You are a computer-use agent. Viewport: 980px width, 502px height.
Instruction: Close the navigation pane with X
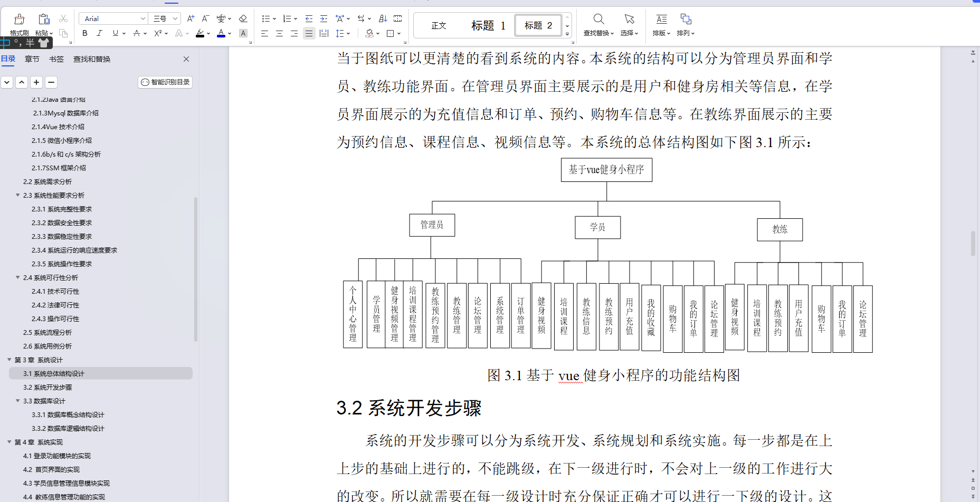point(186,59)
